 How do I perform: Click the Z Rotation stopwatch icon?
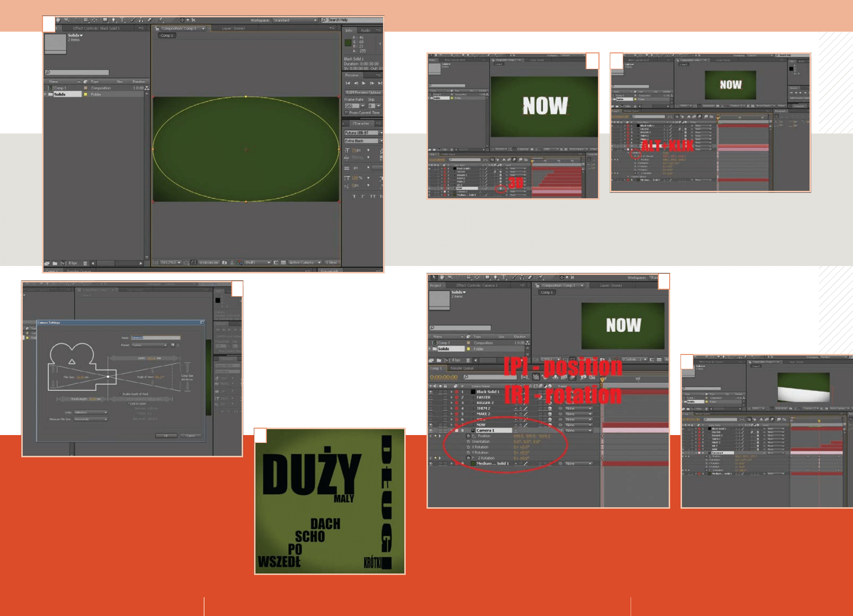tap(469, 458)
